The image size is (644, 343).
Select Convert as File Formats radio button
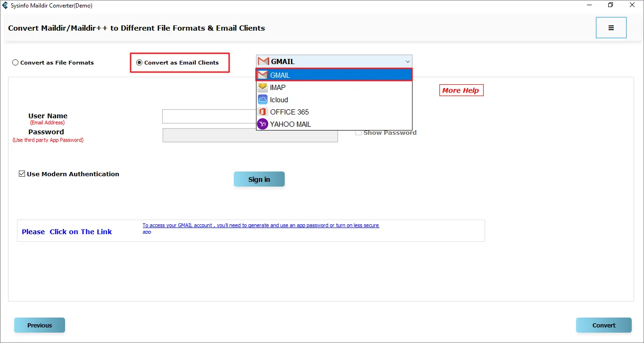point(16,63)
